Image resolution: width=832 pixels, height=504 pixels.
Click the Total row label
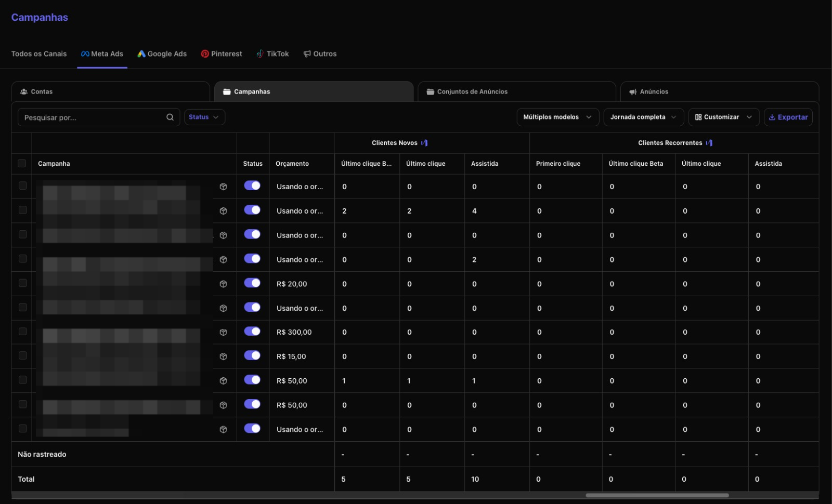pos(26,480)
